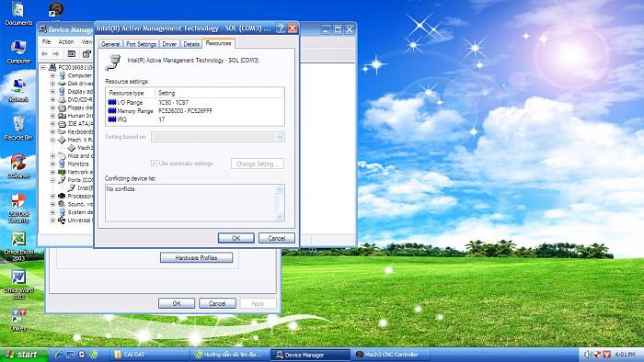Collapse the Ports (COM) node
Viewport: 644px width, 362px height.
[x=52, y=180]
